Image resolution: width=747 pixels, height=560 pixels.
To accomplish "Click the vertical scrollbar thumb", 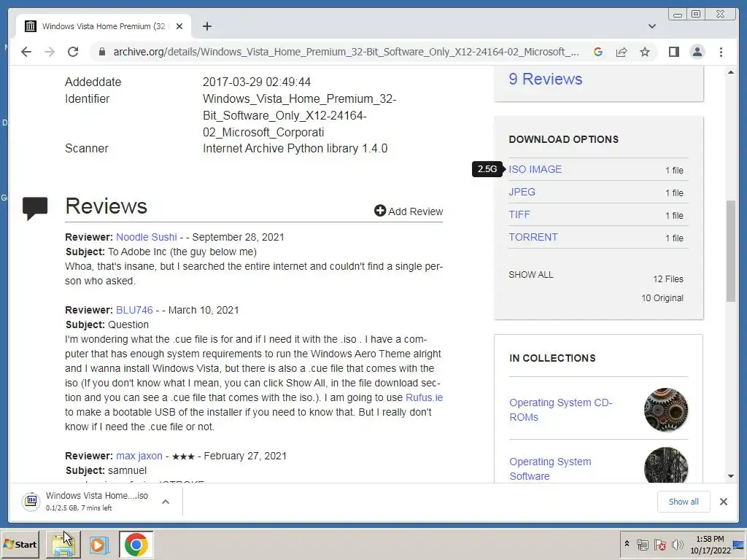I will (x=731, y=251).
